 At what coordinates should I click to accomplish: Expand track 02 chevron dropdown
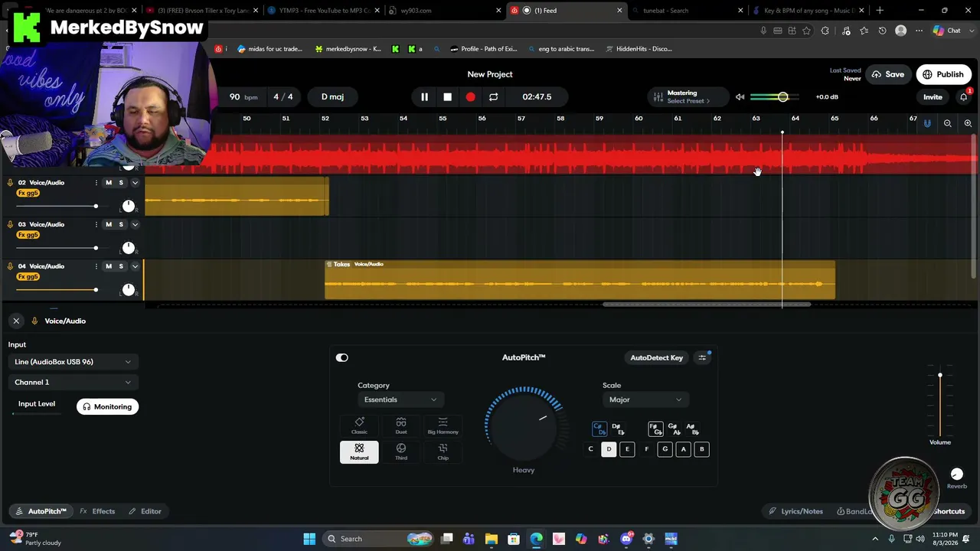[x=135, y=183]
